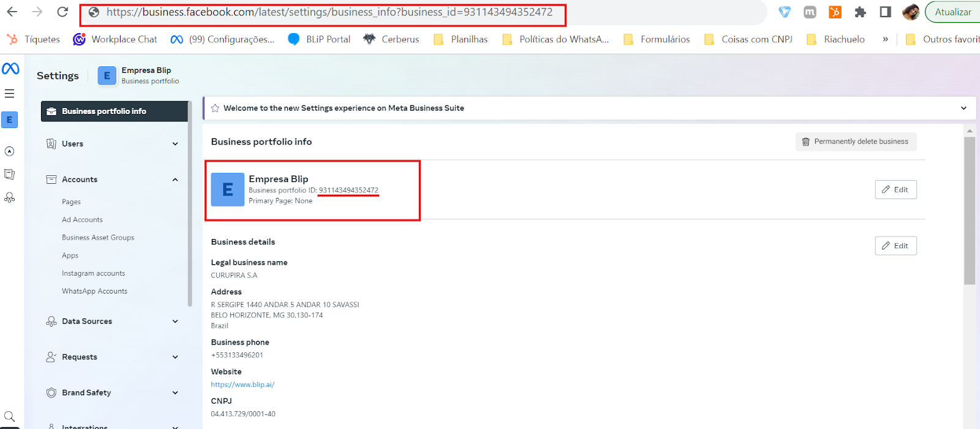Open the (99) Configurações bookmark
The width and height of the screenshot is (980, 429).
(222, 39)
